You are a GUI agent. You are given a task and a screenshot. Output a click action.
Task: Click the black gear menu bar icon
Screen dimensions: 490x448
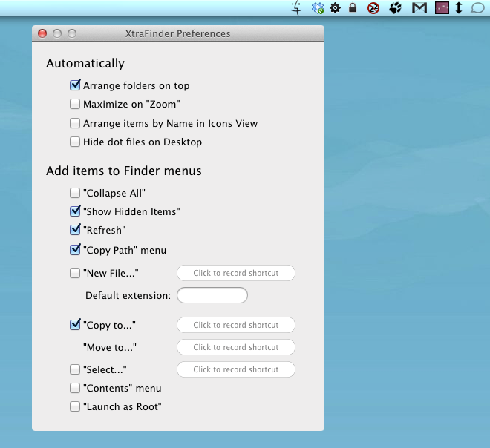[335, 8]
